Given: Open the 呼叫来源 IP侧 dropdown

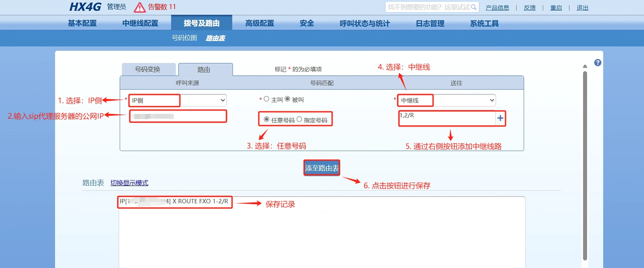Looking at the screenshot, I should 178,100.
